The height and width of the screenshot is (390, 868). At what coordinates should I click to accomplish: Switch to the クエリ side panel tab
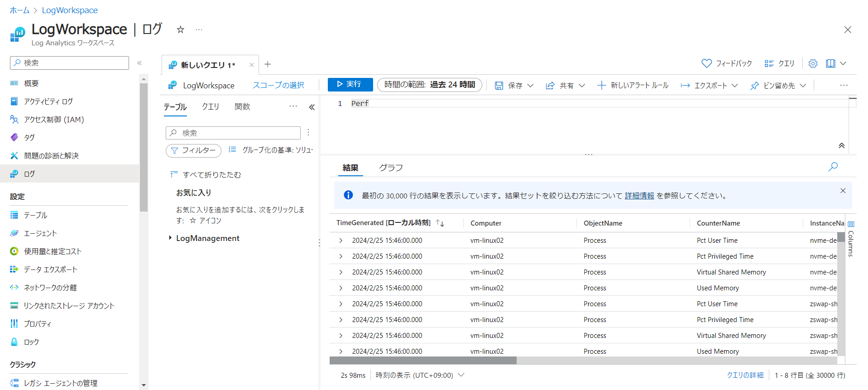coord(211,106)
